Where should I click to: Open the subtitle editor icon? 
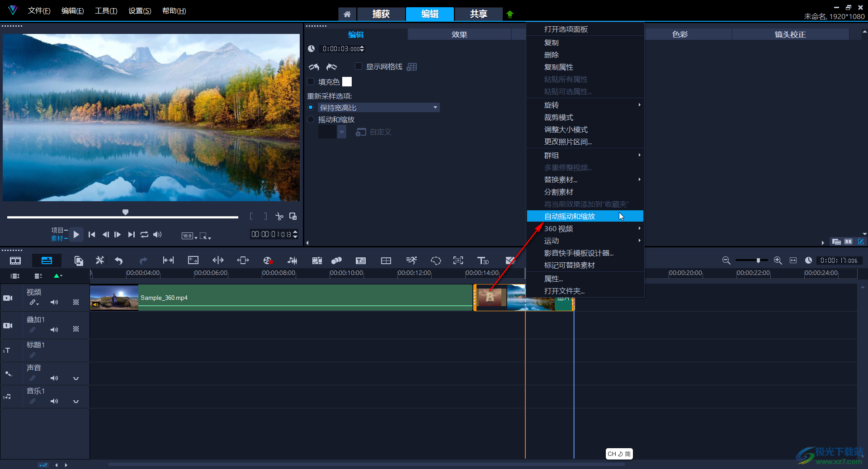click(361, 261)
